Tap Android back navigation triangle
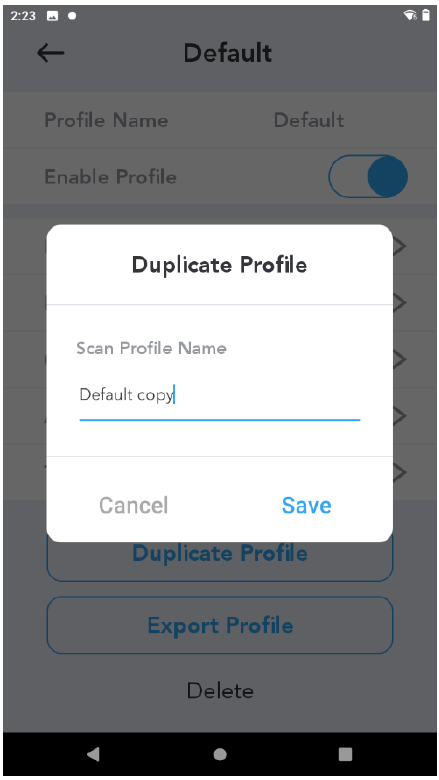Viewport: 439px width, 780px height. [93, 754]
